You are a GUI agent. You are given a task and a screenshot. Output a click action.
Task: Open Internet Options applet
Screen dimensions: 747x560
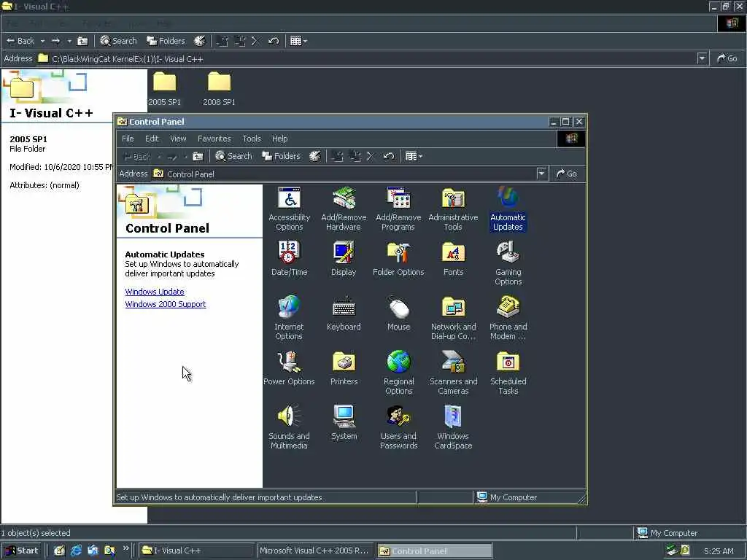point(289,318)
